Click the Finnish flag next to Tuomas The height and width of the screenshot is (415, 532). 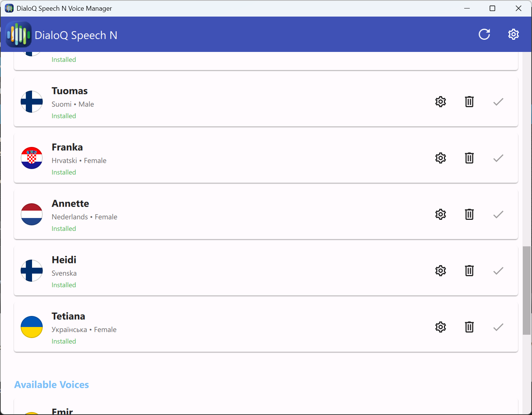coord(32,102)
